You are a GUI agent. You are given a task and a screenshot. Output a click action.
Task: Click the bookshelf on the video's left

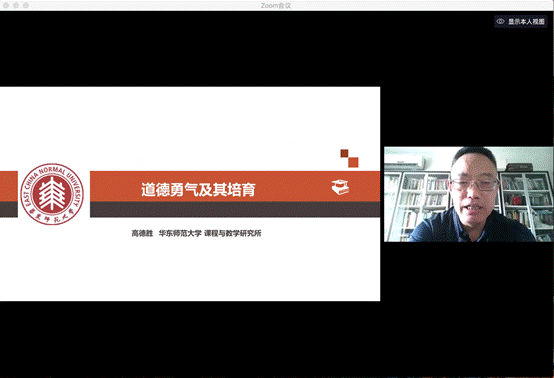coord(416,205)
